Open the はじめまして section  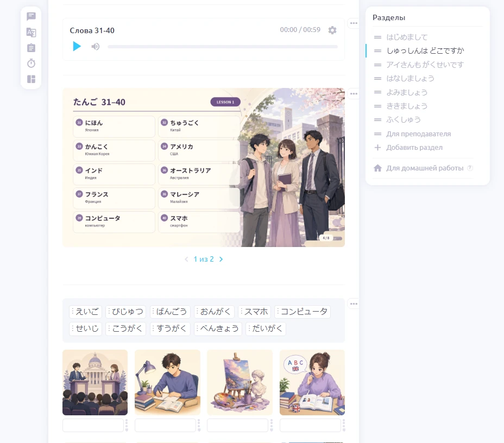point(407,37)
